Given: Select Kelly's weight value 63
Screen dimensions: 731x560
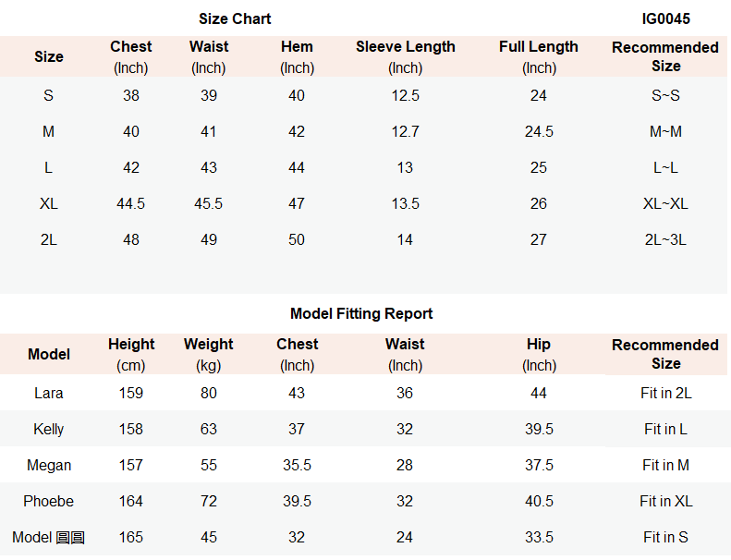Looking at the screenshot, I should coord(208,429).
